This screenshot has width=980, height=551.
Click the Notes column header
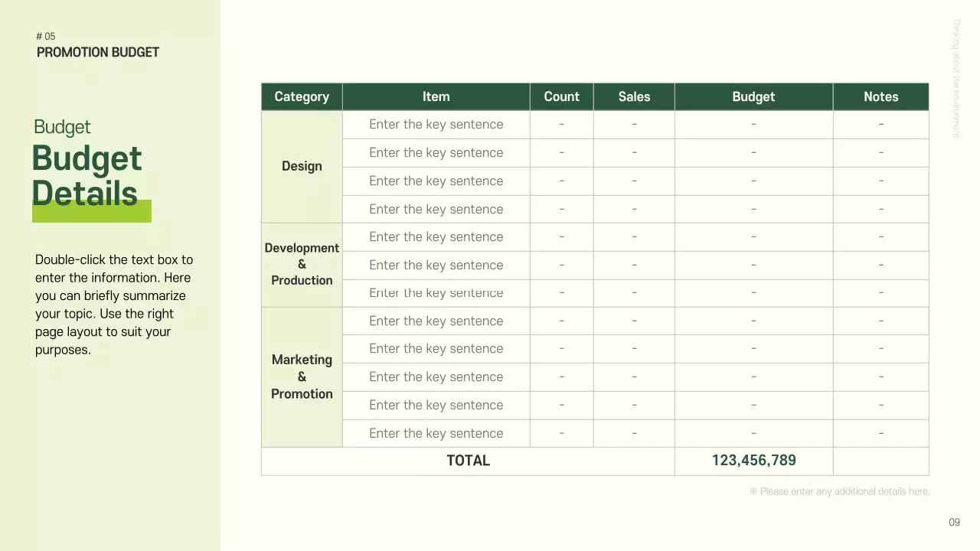880,96
